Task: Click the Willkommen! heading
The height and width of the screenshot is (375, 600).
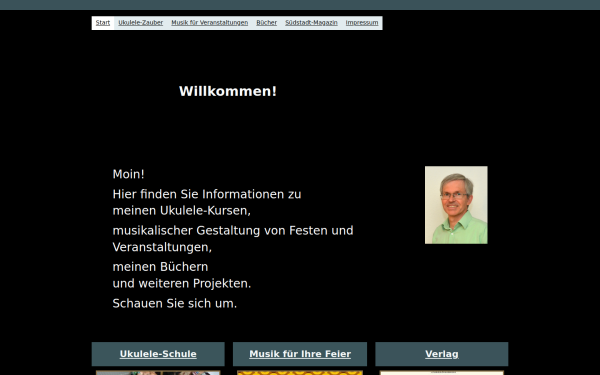Action: pos(228,91)
